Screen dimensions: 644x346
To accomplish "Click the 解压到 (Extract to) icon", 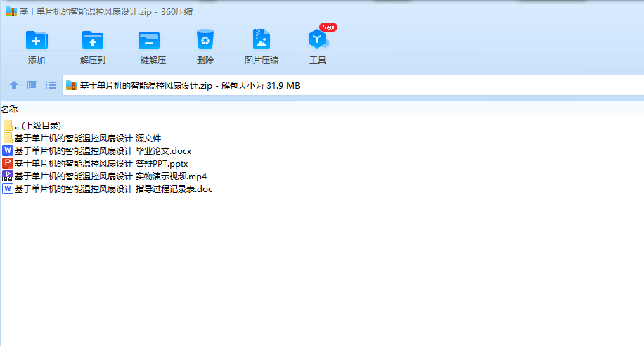I will point(92,40).
